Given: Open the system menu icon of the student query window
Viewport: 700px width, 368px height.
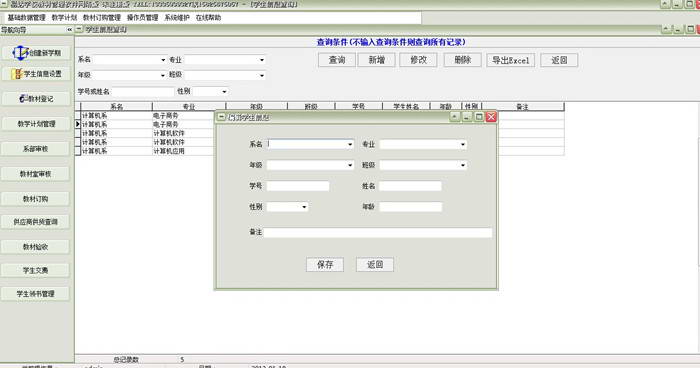Looking at the screenshot, I should pyautogui.click(x=79, y=29).
